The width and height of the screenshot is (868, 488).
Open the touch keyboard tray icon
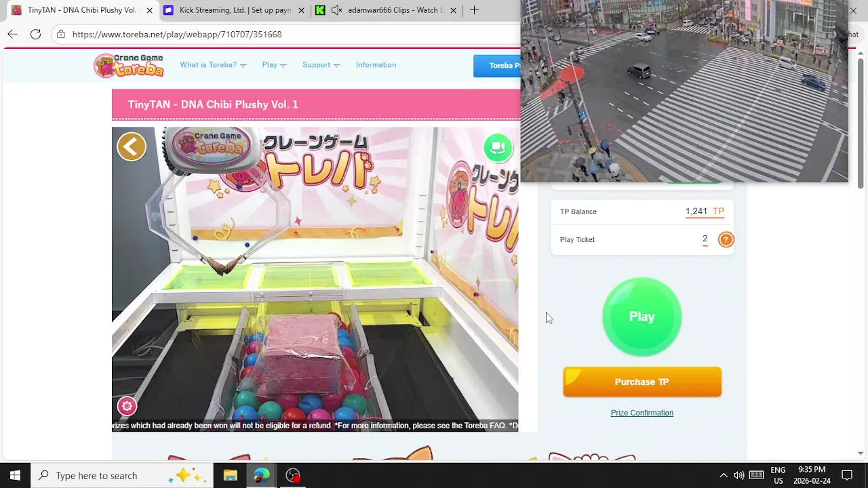pos(757,475)
